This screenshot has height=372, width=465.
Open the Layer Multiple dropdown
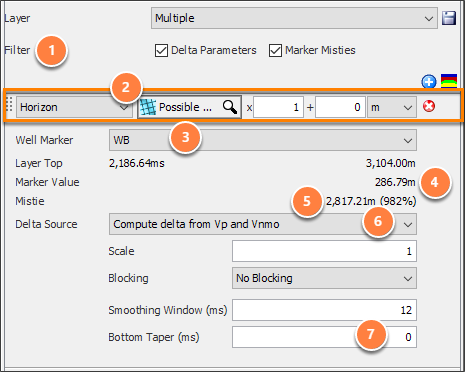tap(294, 18)
